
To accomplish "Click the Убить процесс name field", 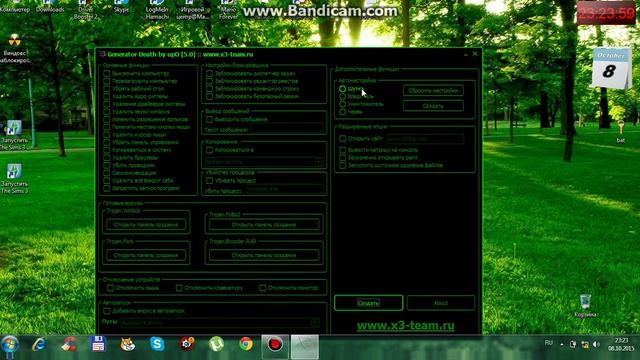I will (x=284, y=190).
